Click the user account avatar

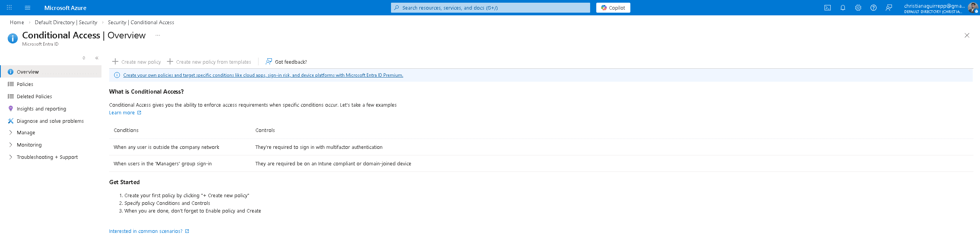(x=973, y=8)
